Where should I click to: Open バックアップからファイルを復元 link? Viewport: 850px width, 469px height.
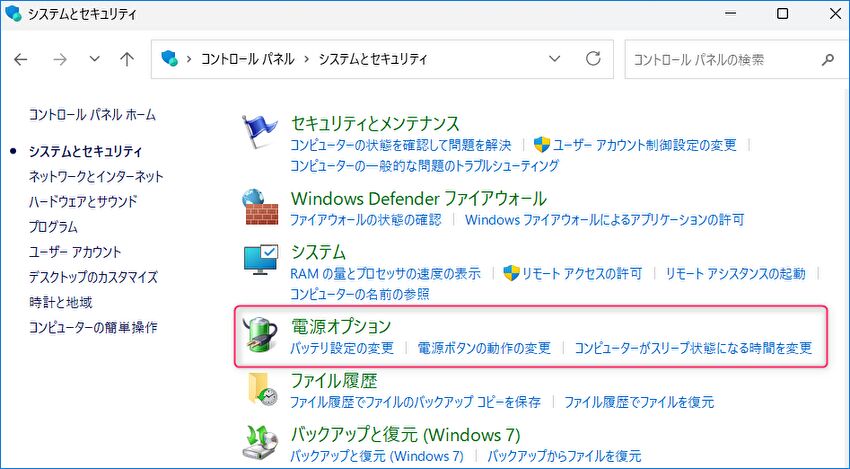pos(564,456)
